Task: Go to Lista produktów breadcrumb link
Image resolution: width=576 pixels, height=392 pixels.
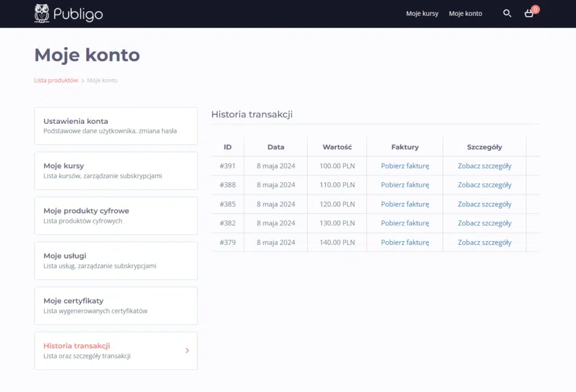Action: coord(56,80)
